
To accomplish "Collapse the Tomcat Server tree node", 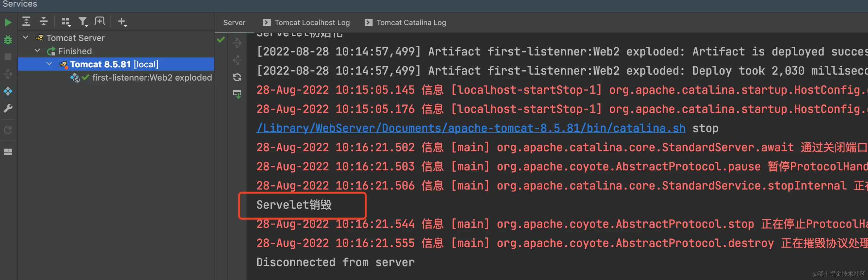I will pos(26,37).
